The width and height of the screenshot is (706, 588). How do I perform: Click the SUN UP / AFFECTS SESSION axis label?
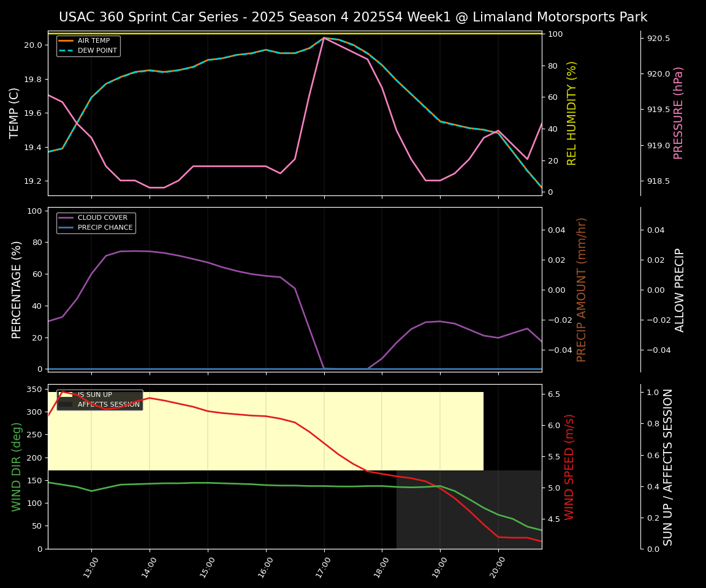(x=668, y=467)
